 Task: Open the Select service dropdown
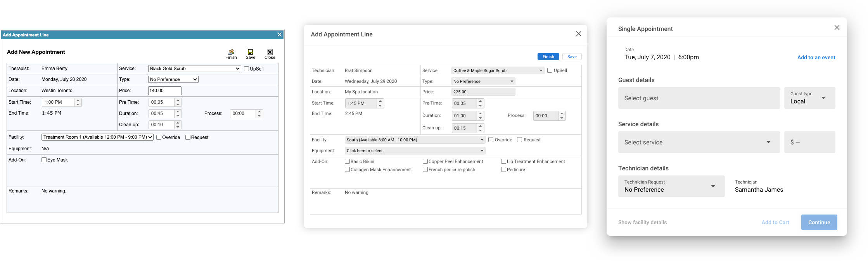pos(699,142)
